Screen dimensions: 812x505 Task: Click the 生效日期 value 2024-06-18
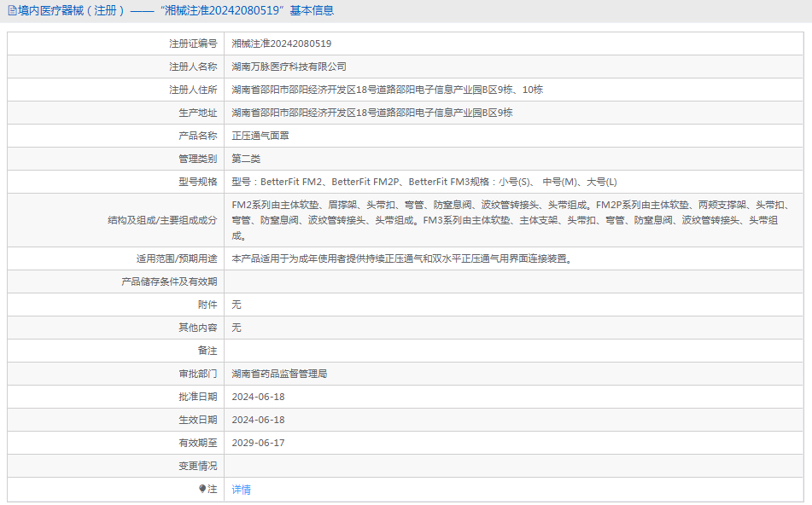pos(259,420)
